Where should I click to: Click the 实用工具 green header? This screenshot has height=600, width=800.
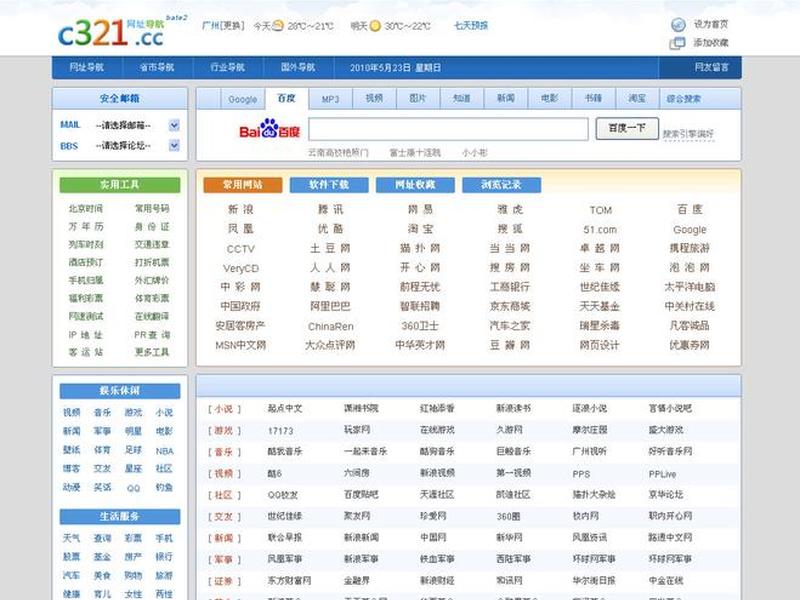point(120,185)
